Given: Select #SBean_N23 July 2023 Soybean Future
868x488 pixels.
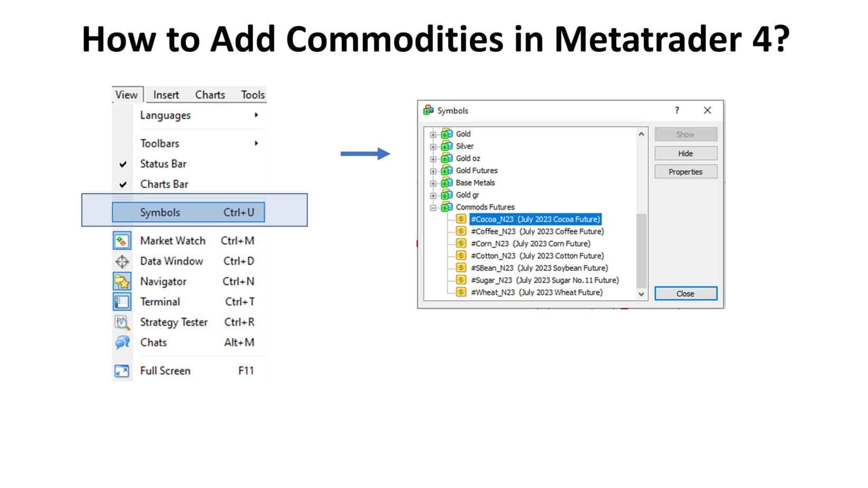Looking at the screenshot, I should point(539,268).
